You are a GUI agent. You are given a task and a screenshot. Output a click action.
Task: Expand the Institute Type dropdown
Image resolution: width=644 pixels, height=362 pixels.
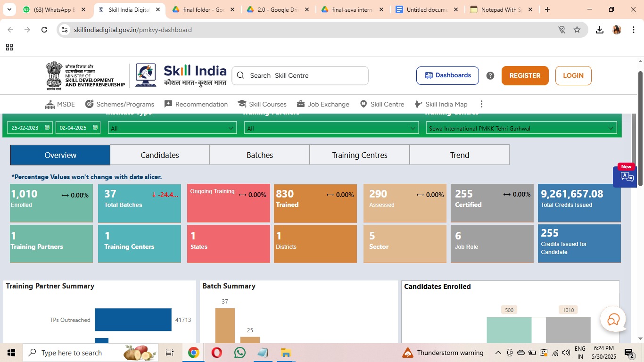[172, 128]
